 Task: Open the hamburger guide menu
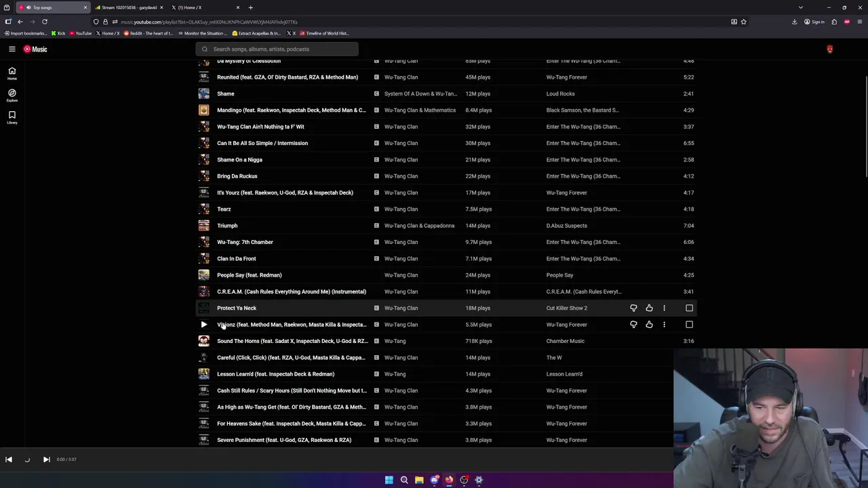click(x=12, y=49)
